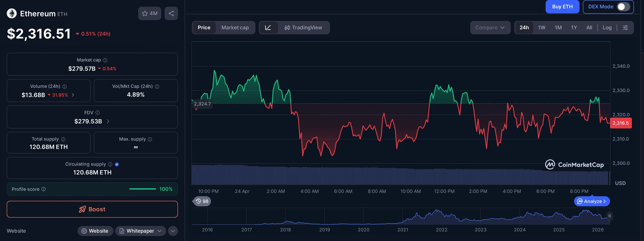The image size is (644, 241).
Task: Click the $2,316.51 price text
Action: coord(39,34)
